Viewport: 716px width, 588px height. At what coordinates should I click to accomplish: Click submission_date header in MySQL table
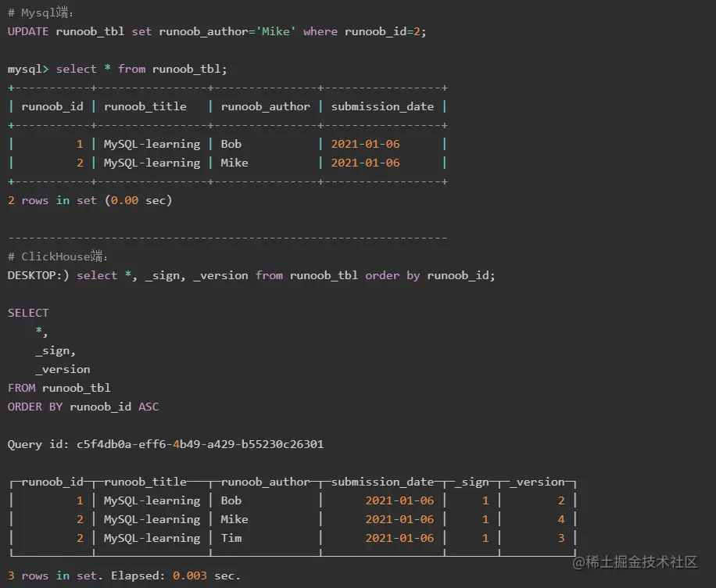382,106
